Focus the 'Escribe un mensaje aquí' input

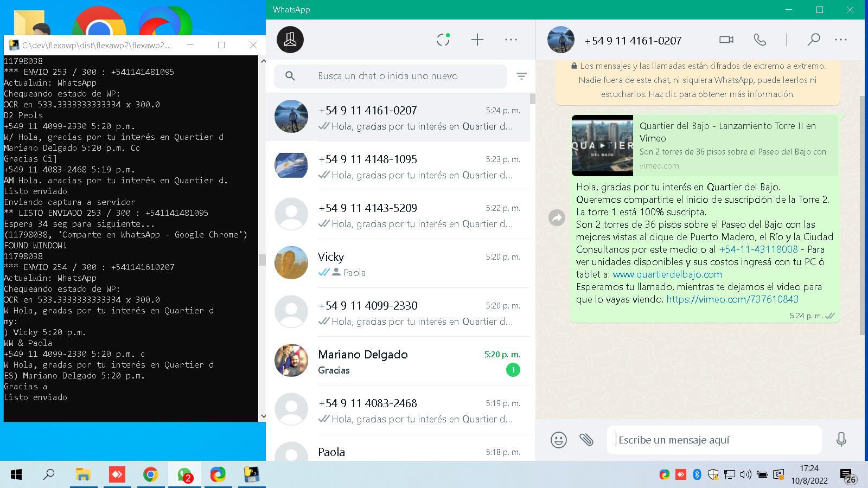pos(714,440)
